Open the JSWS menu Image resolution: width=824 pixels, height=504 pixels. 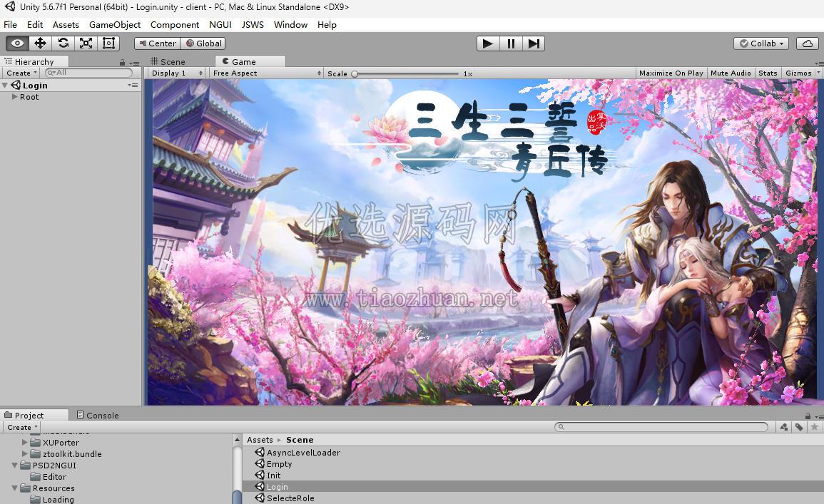253,25
